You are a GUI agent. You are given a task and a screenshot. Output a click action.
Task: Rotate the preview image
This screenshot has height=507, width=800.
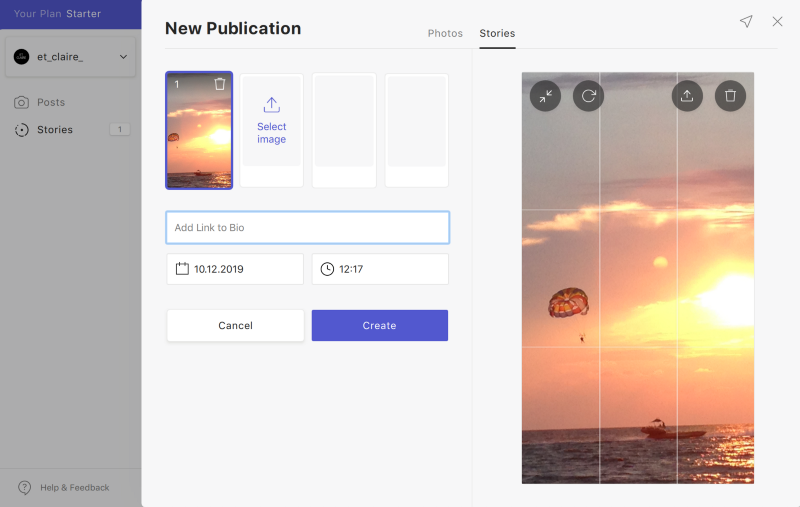tap(588, 96)
